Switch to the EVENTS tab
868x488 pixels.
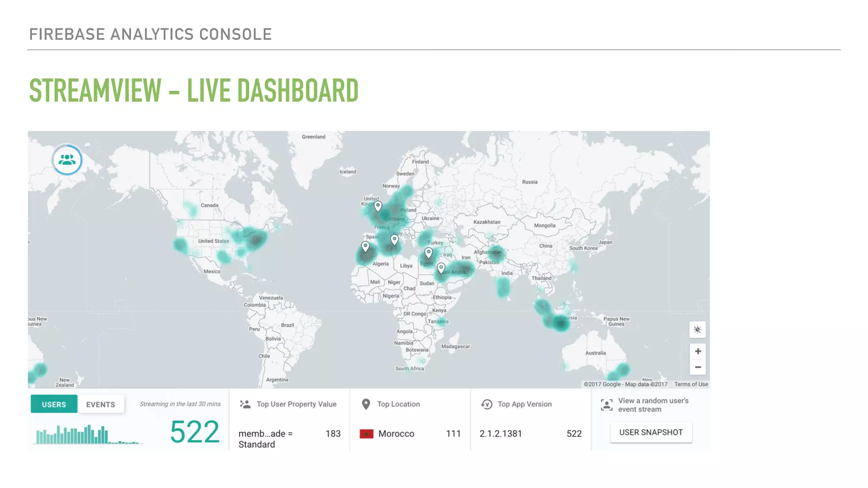tap(100, 404)
